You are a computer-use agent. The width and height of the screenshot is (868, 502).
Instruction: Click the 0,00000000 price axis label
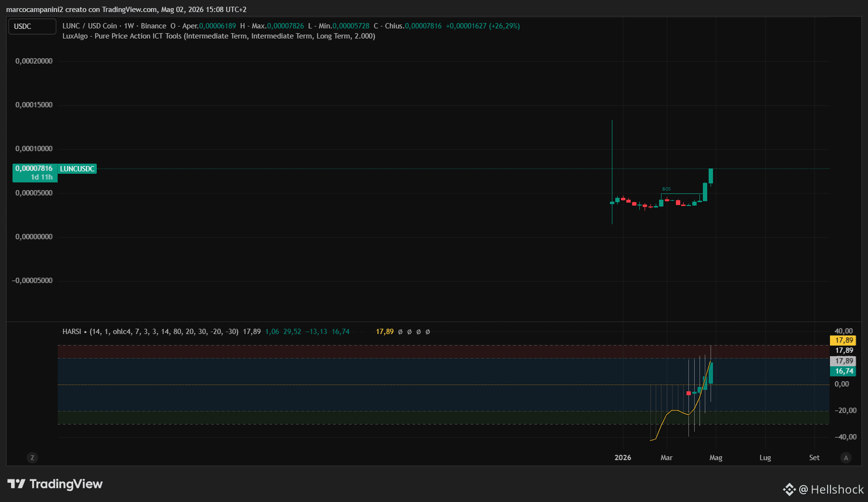coord(34,237)
